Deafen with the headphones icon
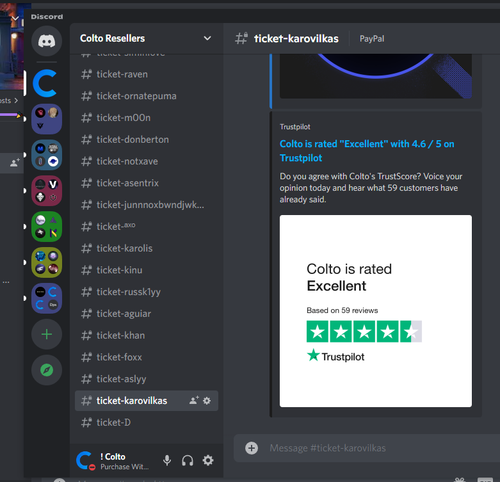 [187, 460]
